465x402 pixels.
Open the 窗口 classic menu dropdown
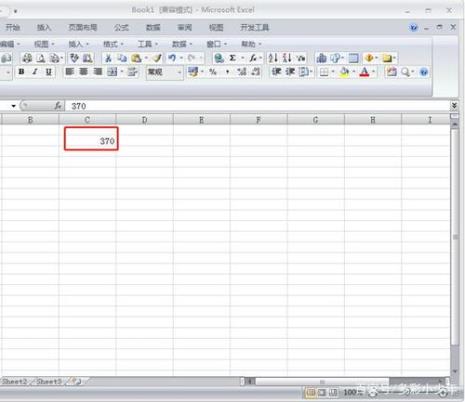pyautogui.click(x=216, y=44)
